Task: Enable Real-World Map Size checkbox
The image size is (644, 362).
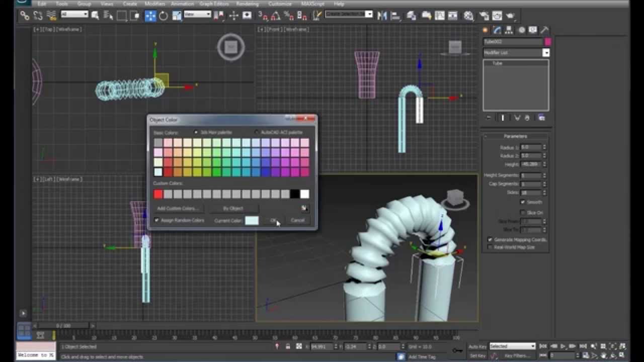Action: tap(490, 247)
